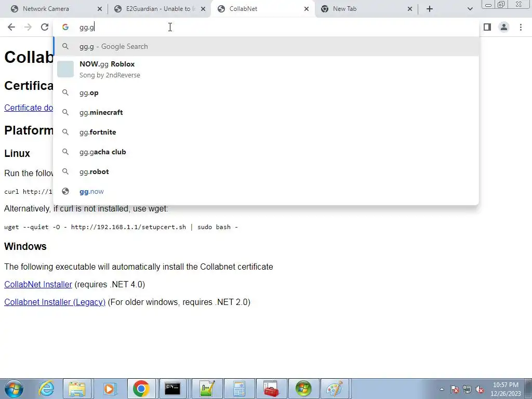Switch to the New Tab tab
Screen dimensions: 532x399
click(x=366, y=9)
